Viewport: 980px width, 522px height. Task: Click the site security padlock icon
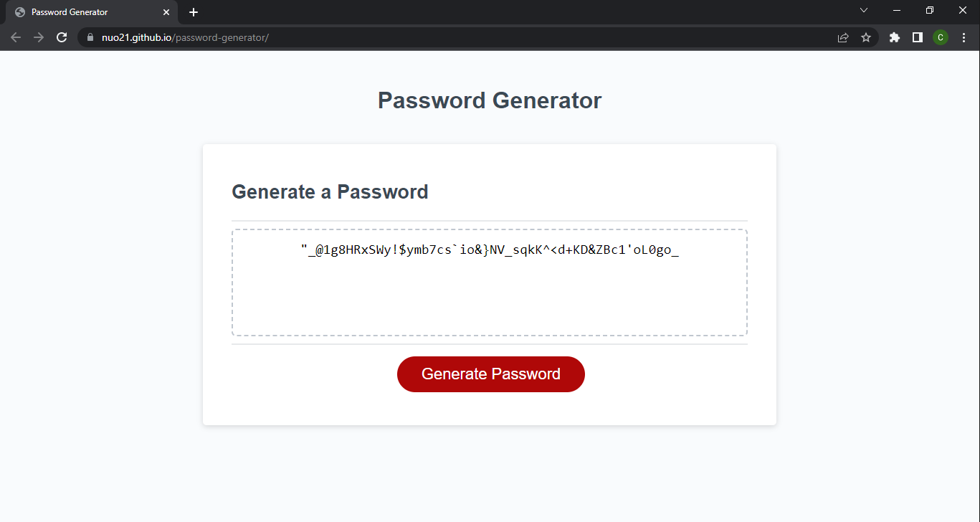tap(89, 37)
